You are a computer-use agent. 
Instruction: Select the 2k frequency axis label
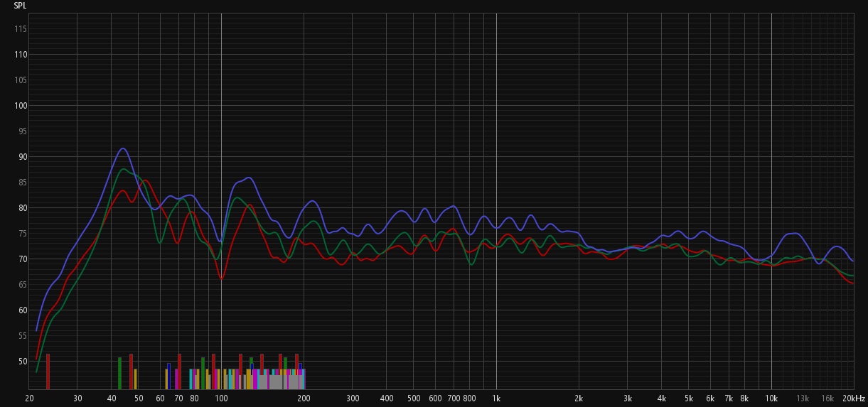click(579, 398)
